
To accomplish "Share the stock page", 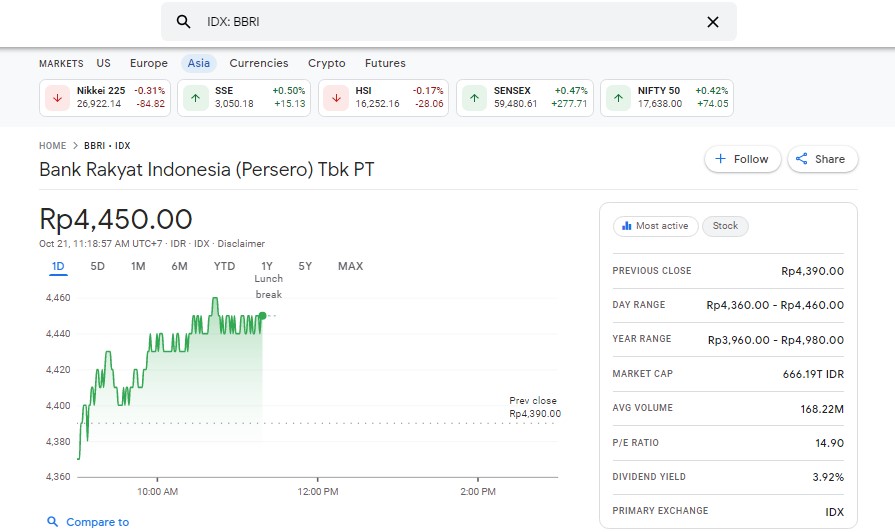I will [823, 159].
